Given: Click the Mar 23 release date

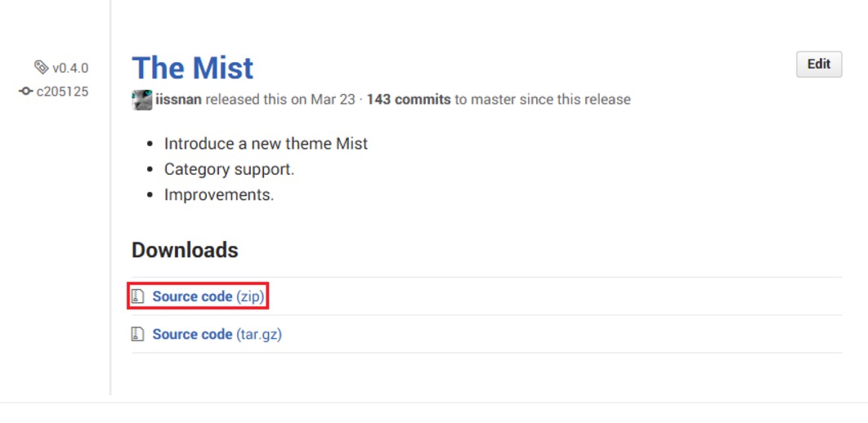Looking at the screenshot, I should coord(333,100).
